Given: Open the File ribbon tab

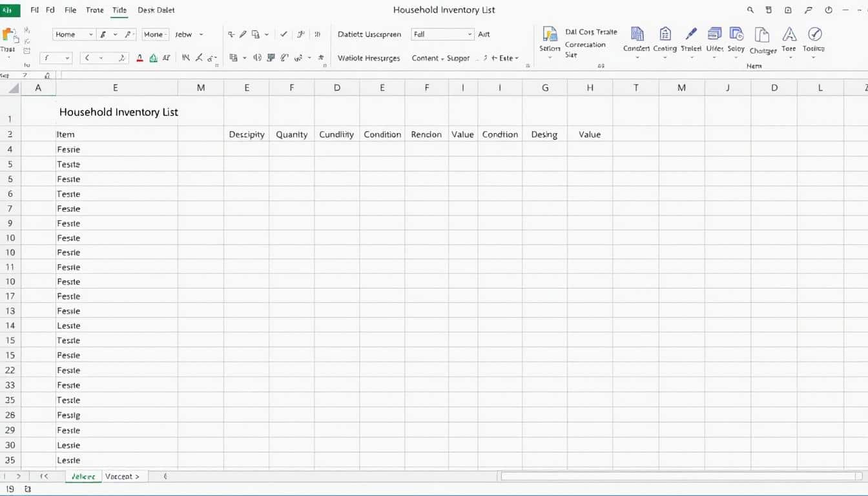Looking at the screenshot, I should click(70, 10).
